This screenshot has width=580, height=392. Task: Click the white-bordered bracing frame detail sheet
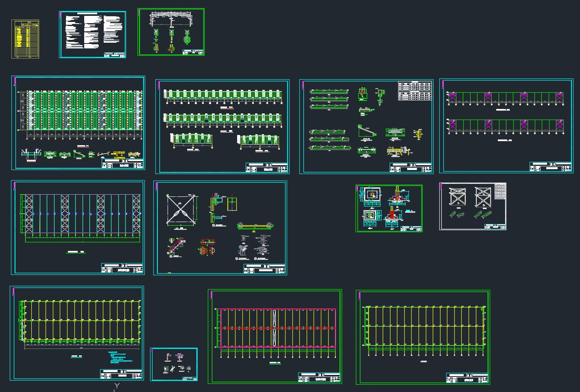coord(473,206)
